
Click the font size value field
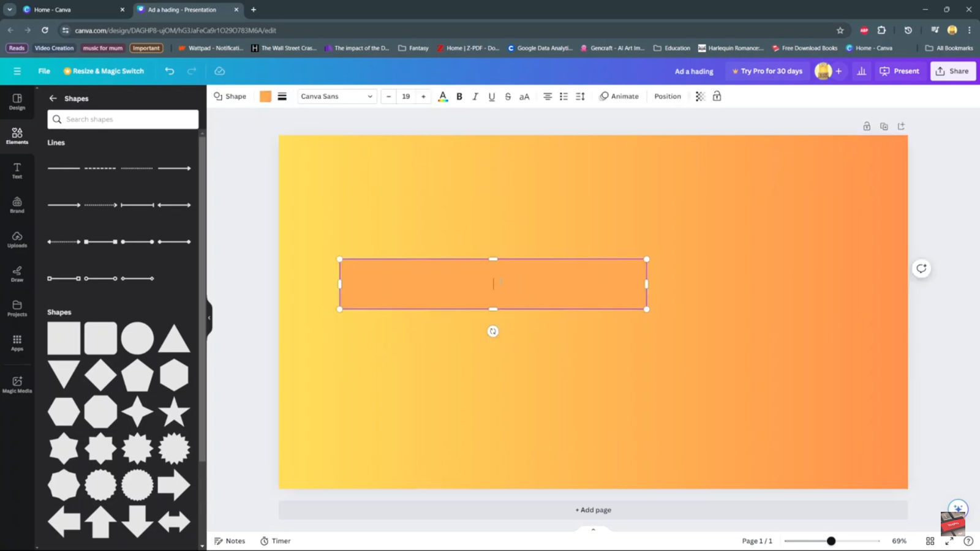point(406,96)
